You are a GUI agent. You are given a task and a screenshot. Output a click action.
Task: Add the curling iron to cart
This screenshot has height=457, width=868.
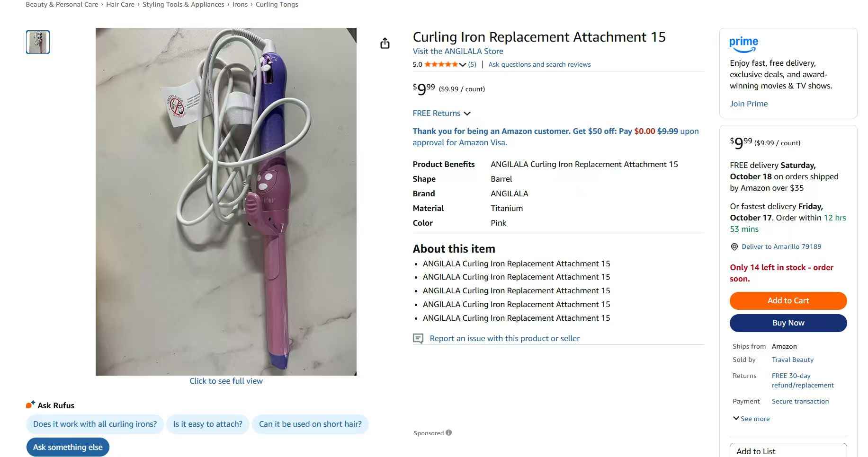pyautogui.click(x=788, y=301)
